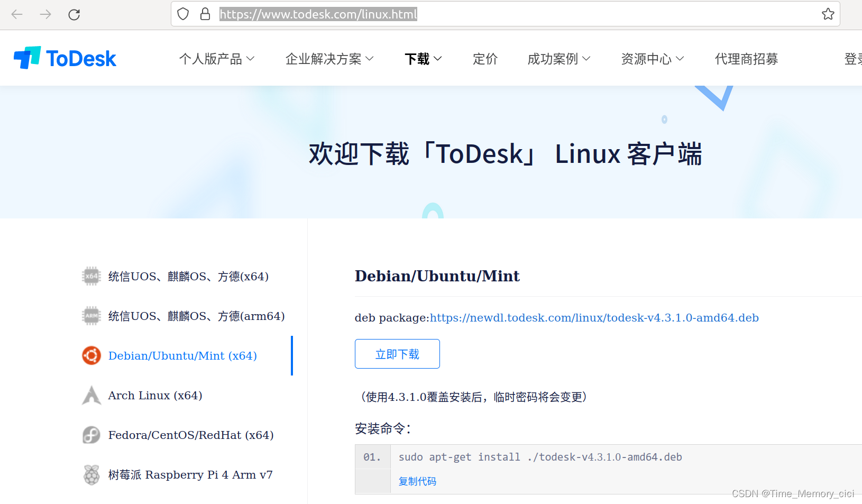Bookmark page with the star icon

(x=828, y=14)
